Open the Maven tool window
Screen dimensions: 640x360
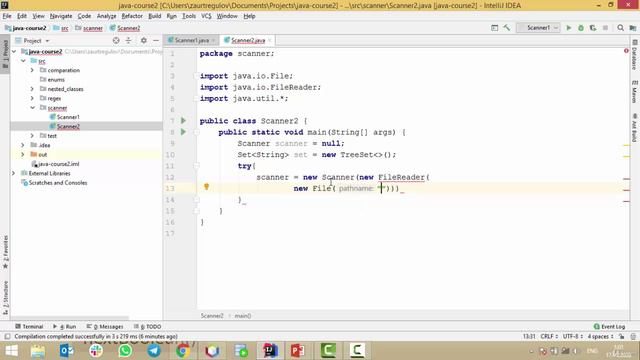634,92
